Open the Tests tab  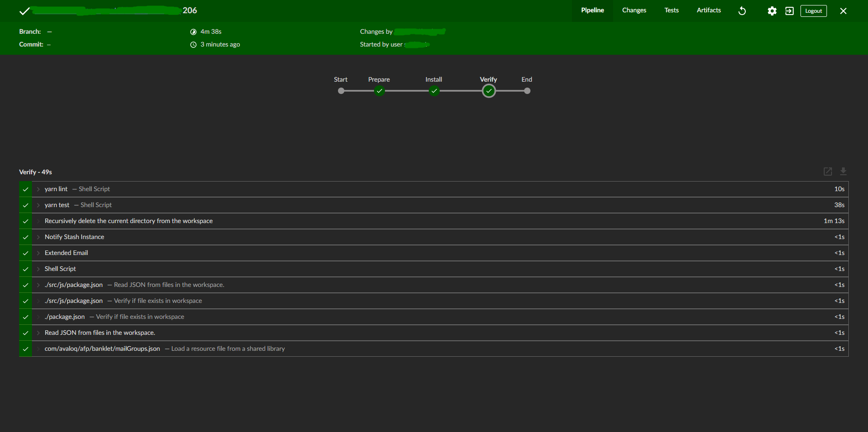pos(671,10)
